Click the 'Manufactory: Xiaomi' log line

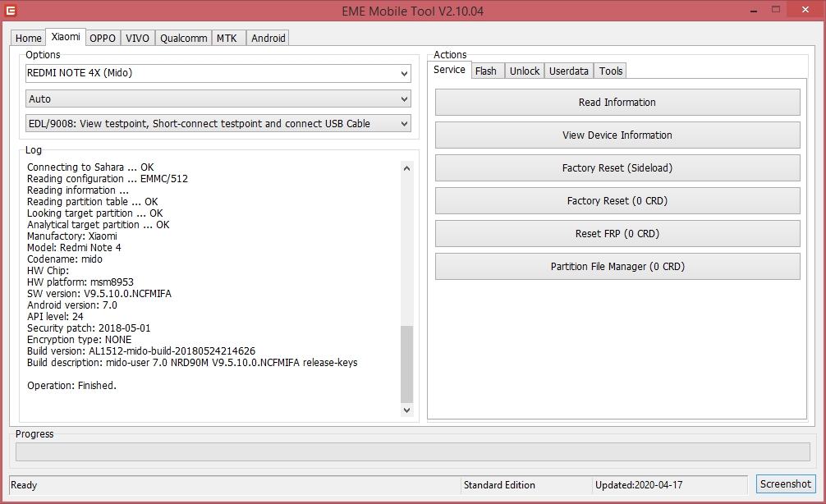click(72, 236)
